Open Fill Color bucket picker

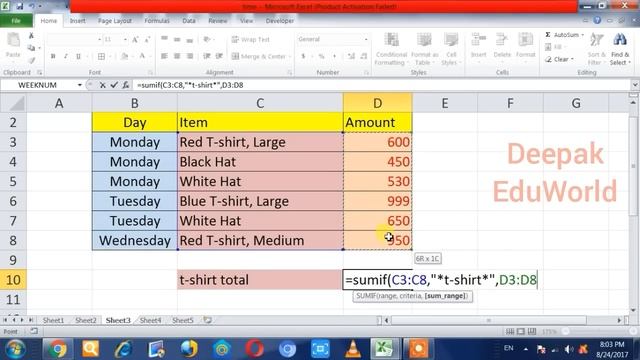pyautogui.click(x=125, y=56)
